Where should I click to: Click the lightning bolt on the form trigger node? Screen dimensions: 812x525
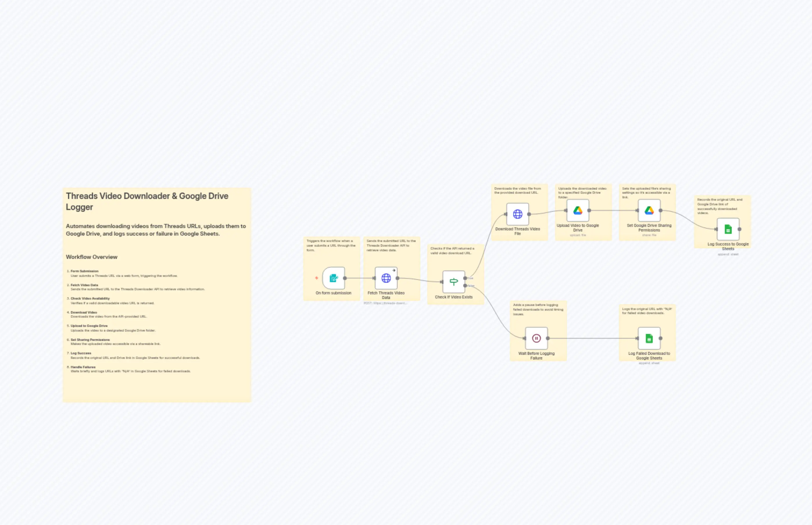(316, 277)
